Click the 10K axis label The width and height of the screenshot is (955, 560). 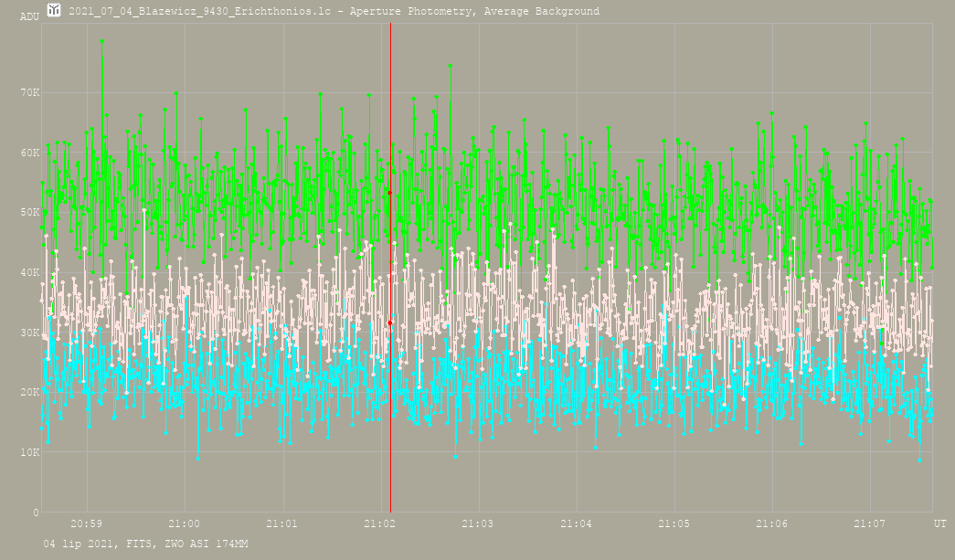[x=30, y=452]
